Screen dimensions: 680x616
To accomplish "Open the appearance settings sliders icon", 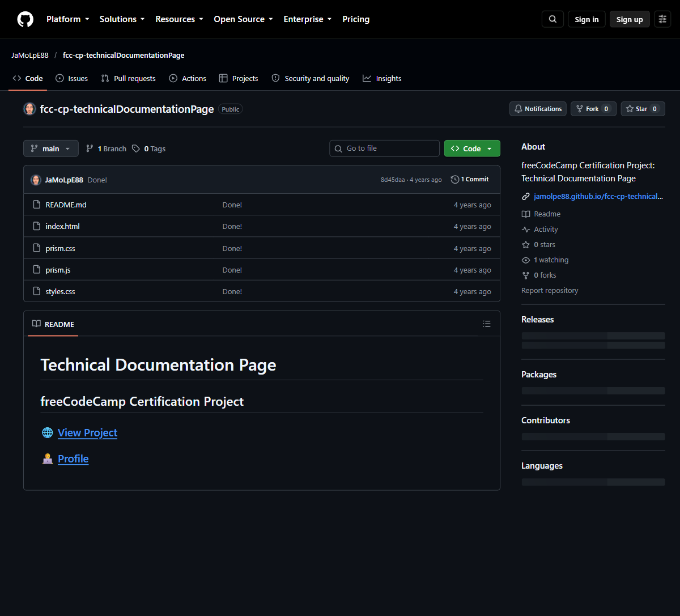I will [662, 19].
